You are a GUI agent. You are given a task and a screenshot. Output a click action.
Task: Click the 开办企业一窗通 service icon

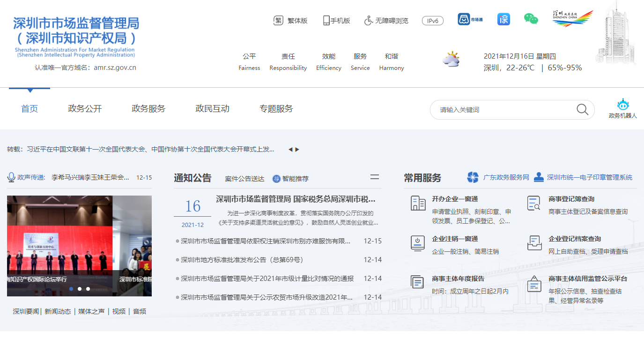(418, 203)
